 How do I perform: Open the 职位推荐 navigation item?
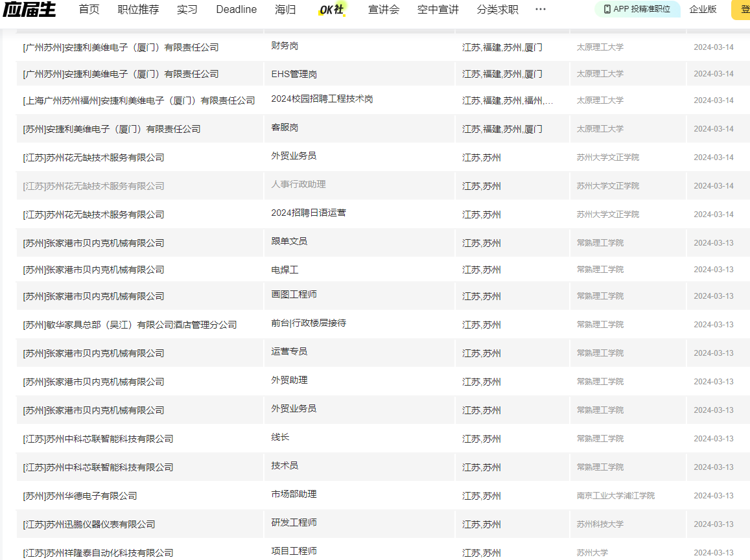[x=138, y=10]
